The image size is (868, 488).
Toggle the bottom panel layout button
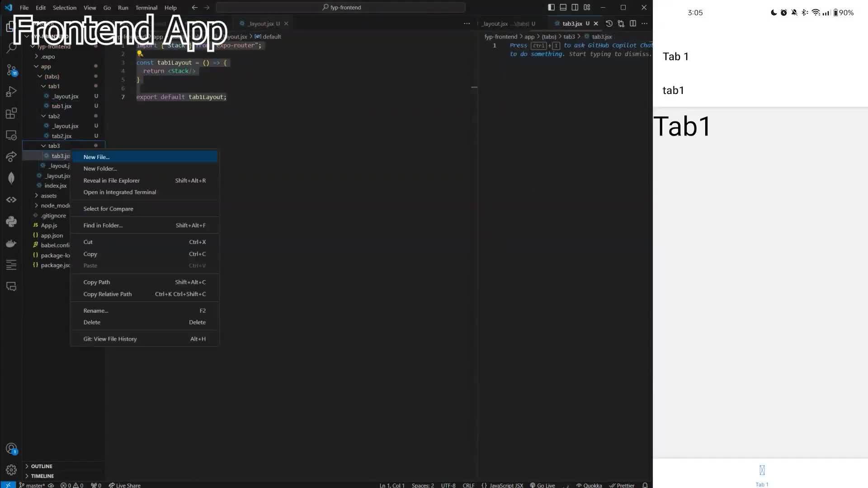tap(563, 7)
